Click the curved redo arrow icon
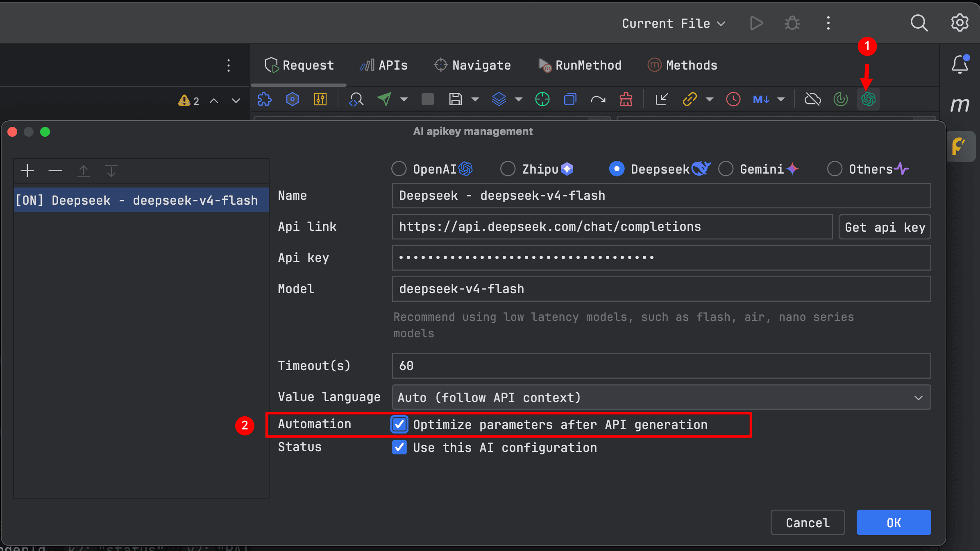 point(598,99)
